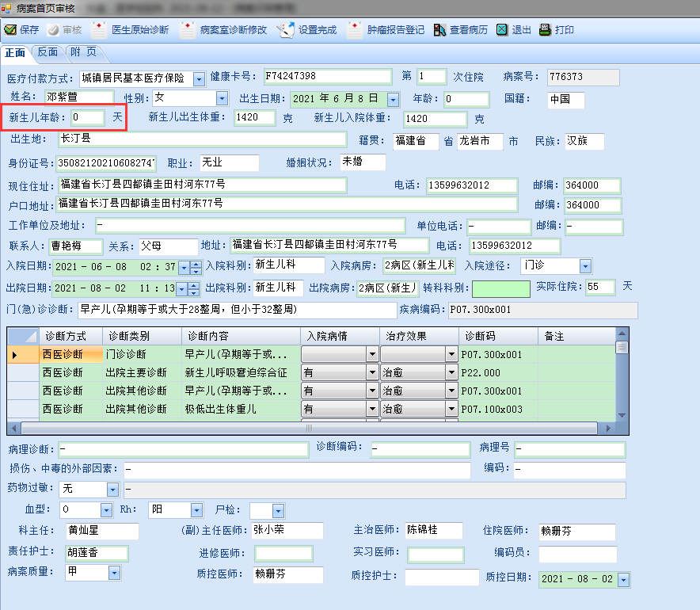Switch to the 反面 tab
Image resolution: width=700 pixels, height=610 pixels.
48,52
